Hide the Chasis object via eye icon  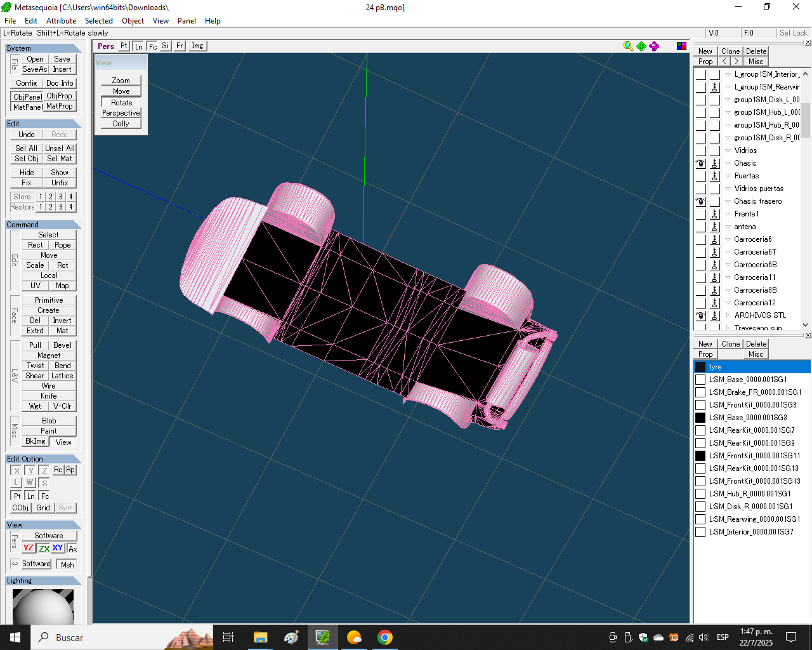(x=700, y=163)
